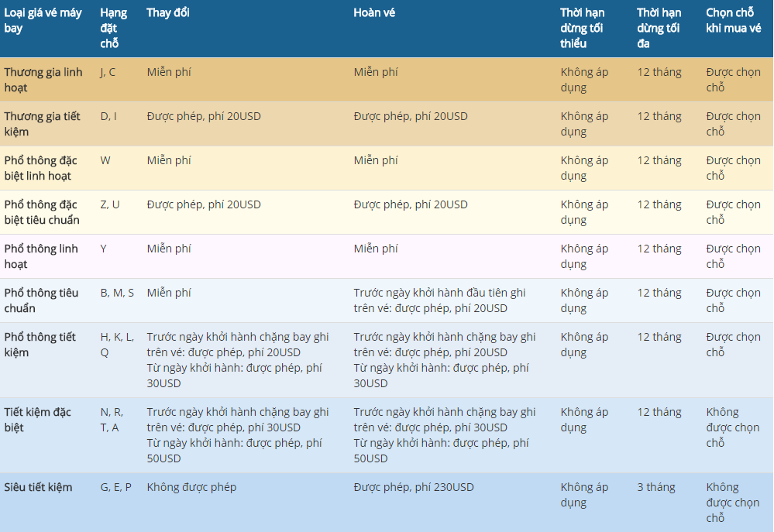Select the '3 tháng' maximum stay cell
774x532 pixels.
click(x=655, y=487)
